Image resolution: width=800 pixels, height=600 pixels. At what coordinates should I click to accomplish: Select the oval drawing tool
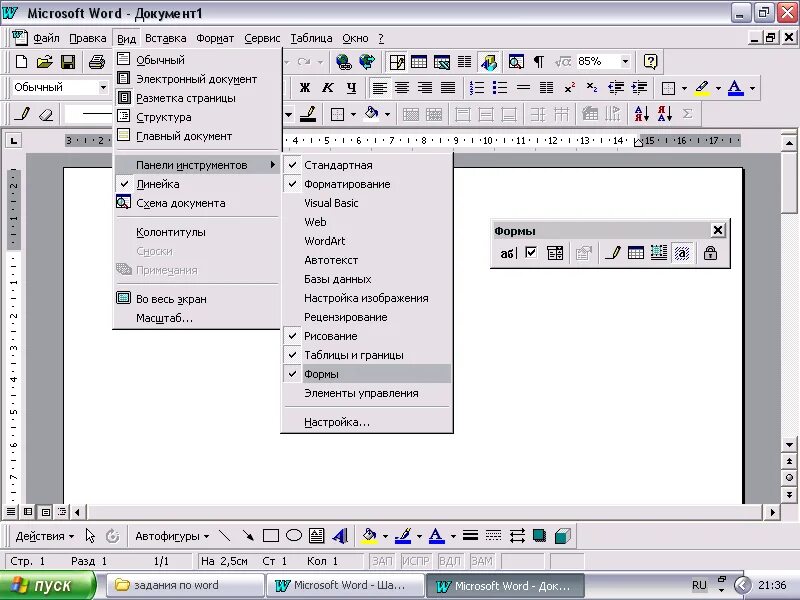click(294, 536)
